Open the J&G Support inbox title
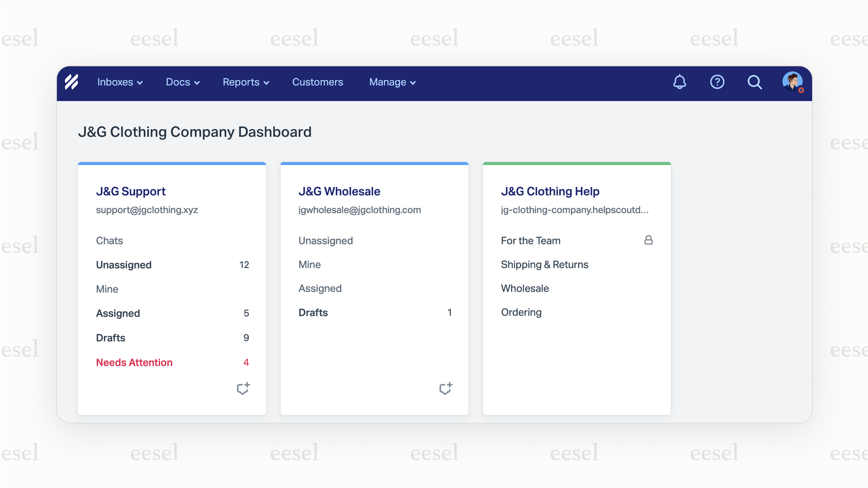The height and width of the screenshot is (488, 868). tap(131, 191)
